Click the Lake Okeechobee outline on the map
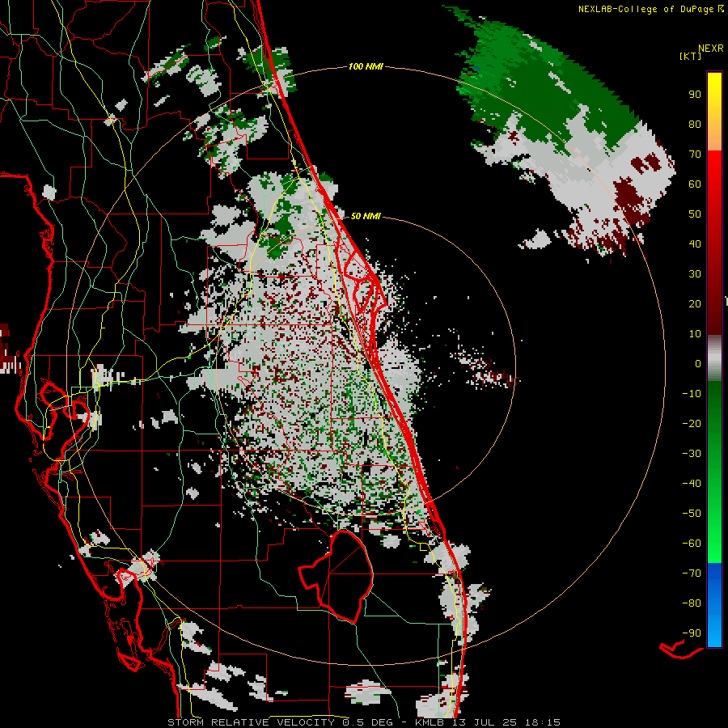This screenshot has height=728, width=728. tap(336, 576)
